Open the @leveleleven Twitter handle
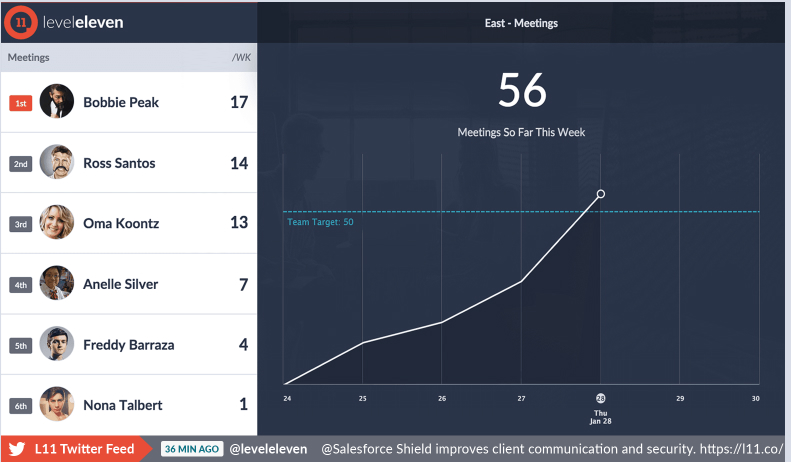 click(x=268, y=449)
